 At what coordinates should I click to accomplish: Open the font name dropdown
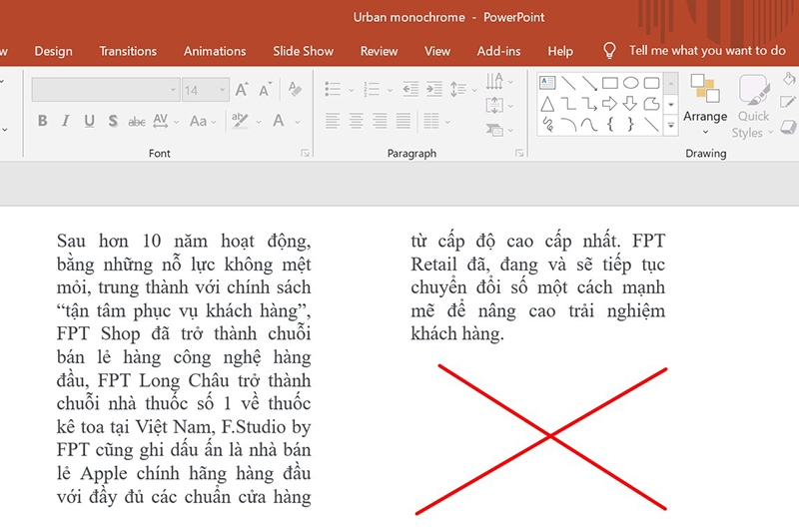tap(173, 90)
